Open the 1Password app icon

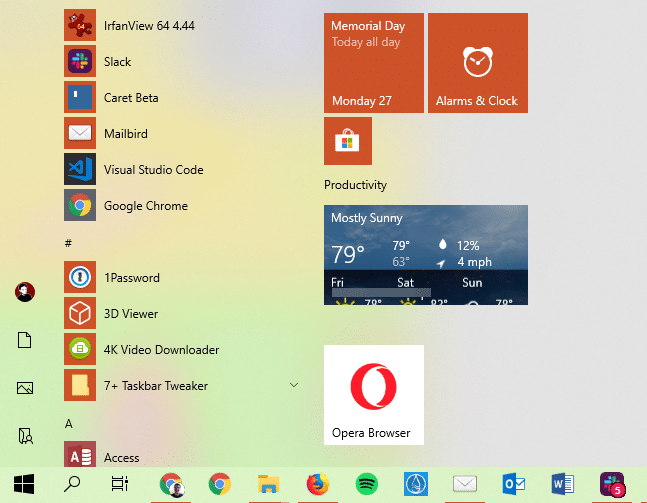80,277
